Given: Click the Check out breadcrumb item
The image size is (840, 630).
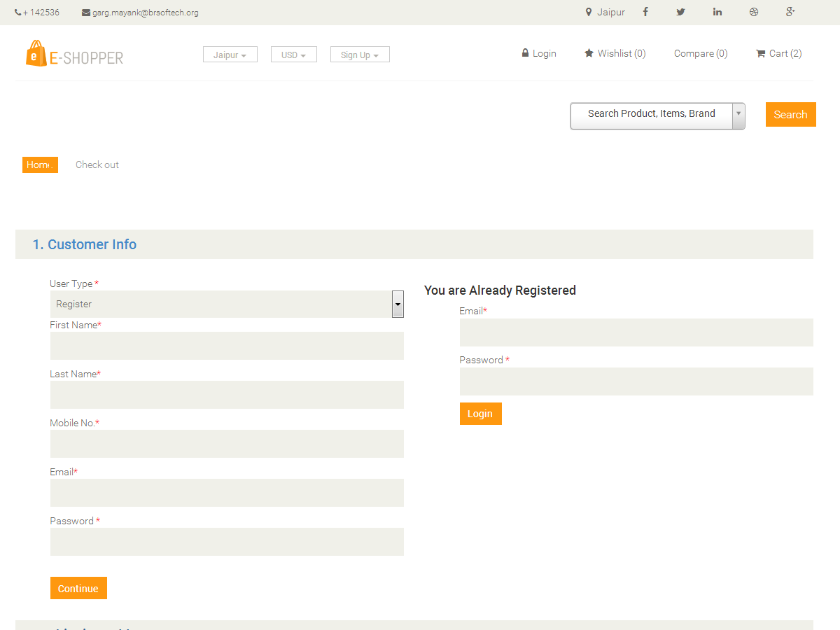Looking at the screenshot, I should pos(97,164).
